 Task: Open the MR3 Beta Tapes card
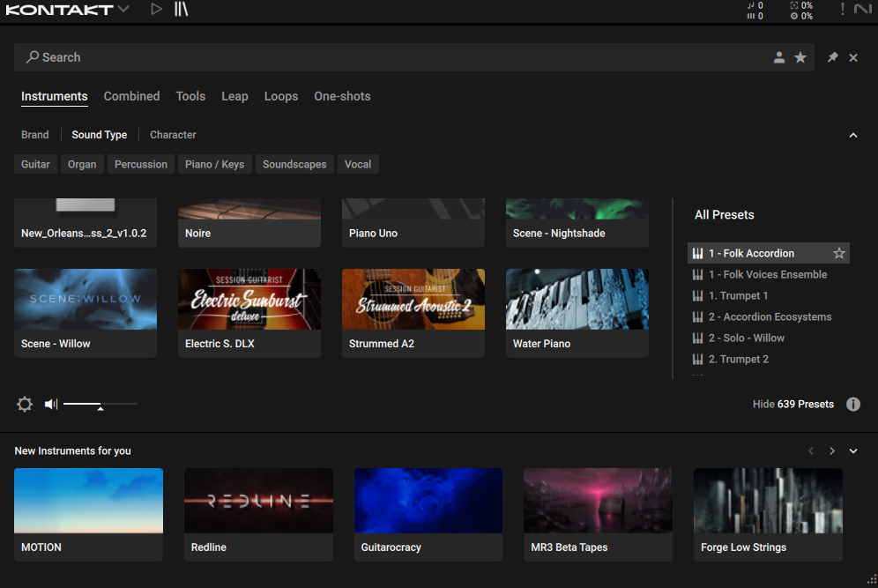[598, 515]
